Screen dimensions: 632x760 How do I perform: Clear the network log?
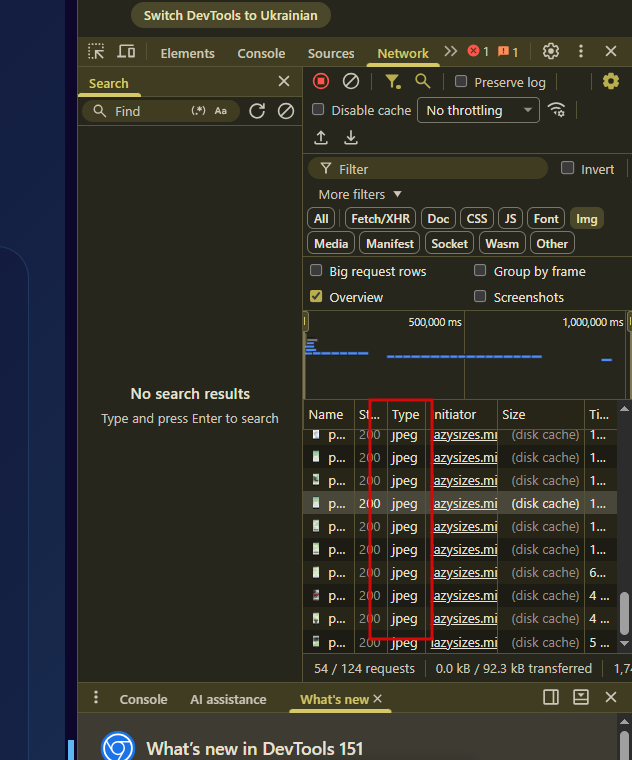(x=351, y=81)
